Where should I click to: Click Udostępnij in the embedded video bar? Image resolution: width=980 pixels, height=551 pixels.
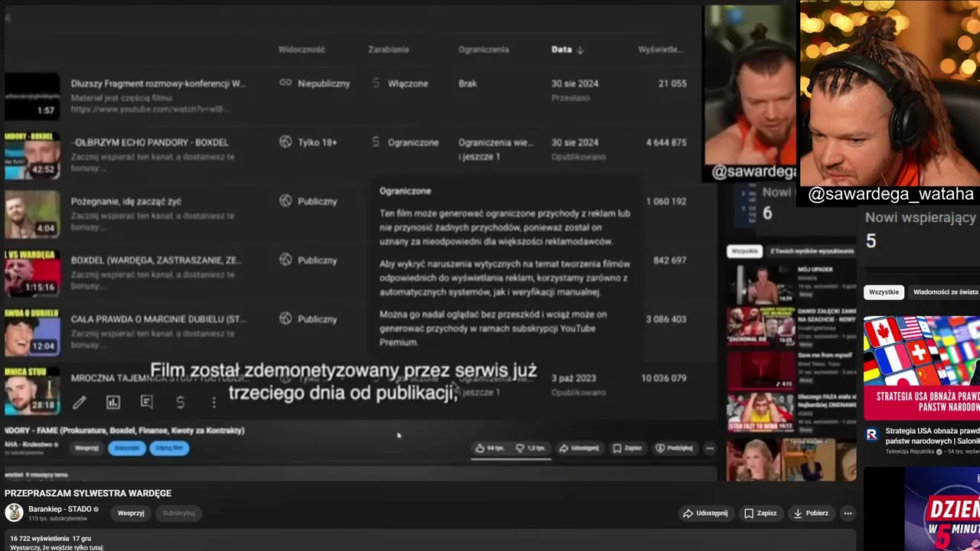coord(580,448)
